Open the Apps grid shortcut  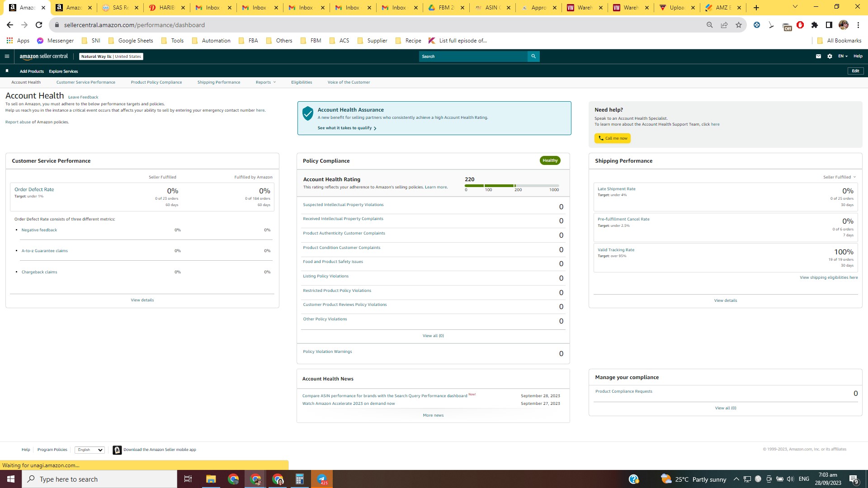pos(18,41)
